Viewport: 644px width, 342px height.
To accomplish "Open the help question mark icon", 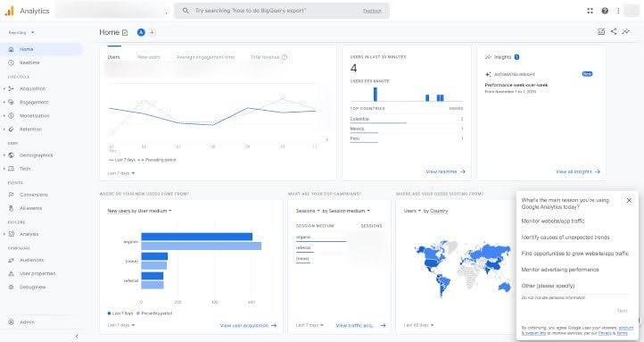I will coord(605,11).
